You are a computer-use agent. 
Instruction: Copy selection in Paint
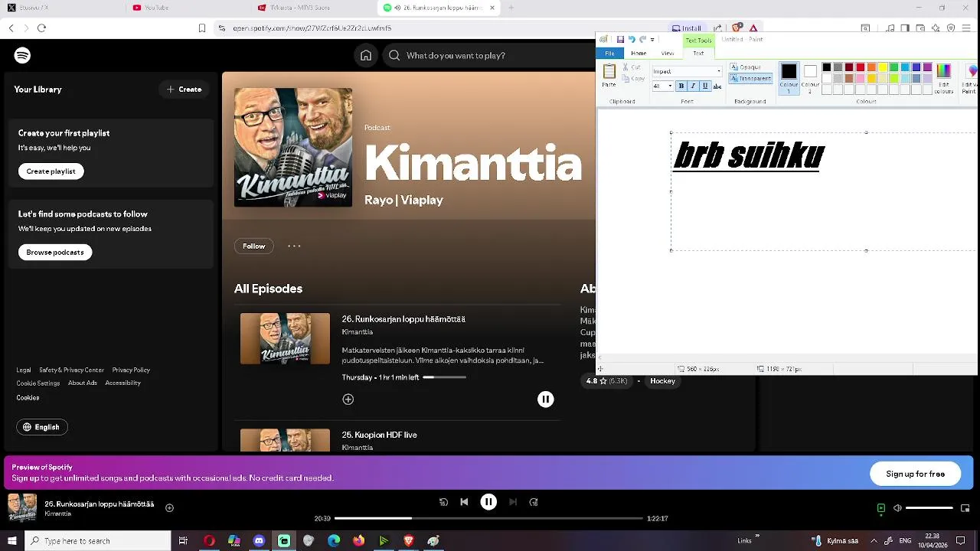point(632,78)
